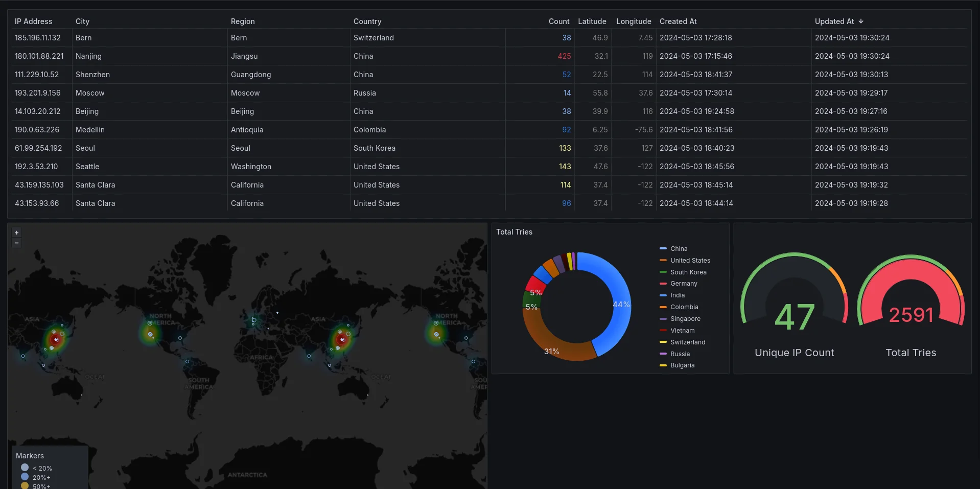Toggle South Korea in the chart legend
Image resolution: width=980 pixels, height=489 pixels.
(688, 272)
